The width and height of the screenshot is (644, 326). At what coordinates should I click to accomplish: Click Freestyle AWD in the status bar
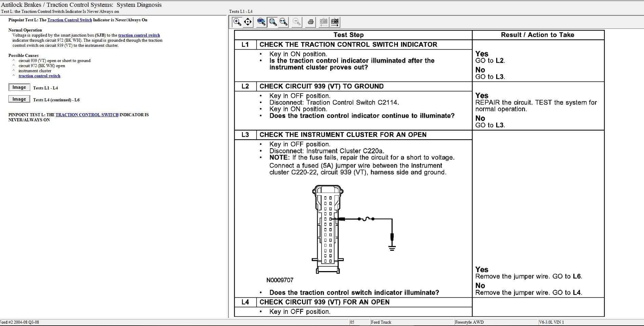(469, 322)
